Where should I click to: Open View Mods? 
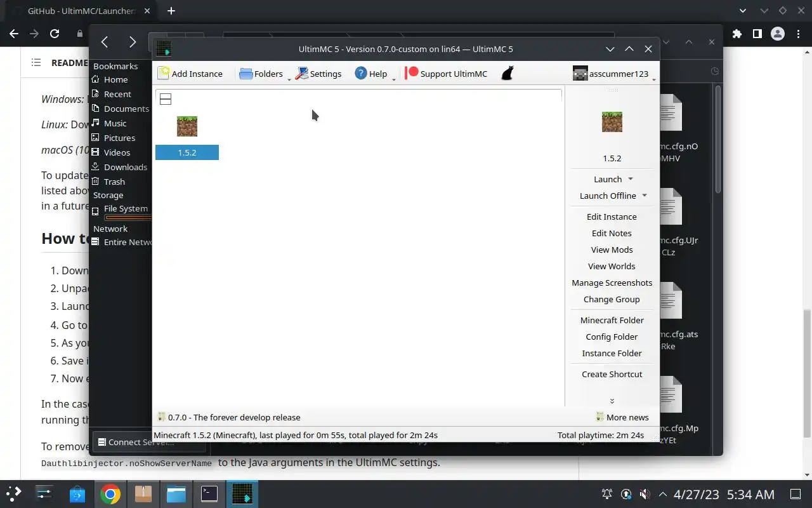[612, 250]
